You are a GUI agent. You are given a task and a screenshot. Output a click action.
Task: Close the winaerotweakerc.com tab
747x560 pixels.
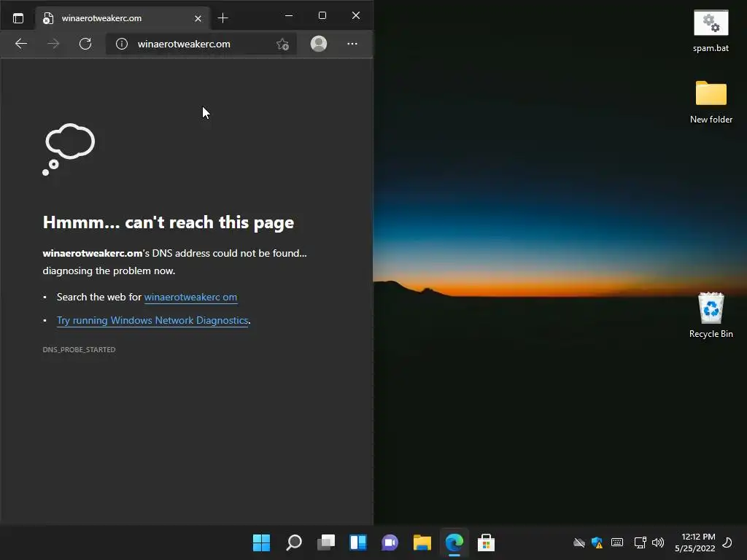198,18
